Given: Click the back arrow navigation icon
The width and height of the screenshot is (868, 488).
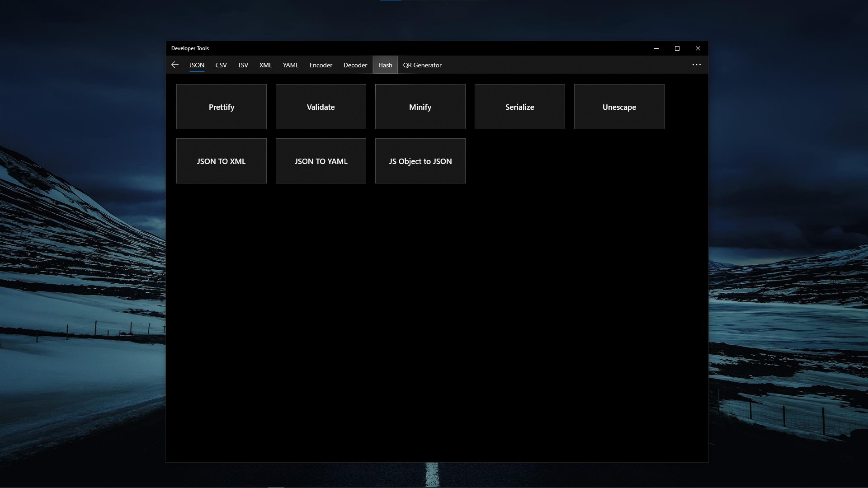Looking at the screenshot, I should coord(175,65).
